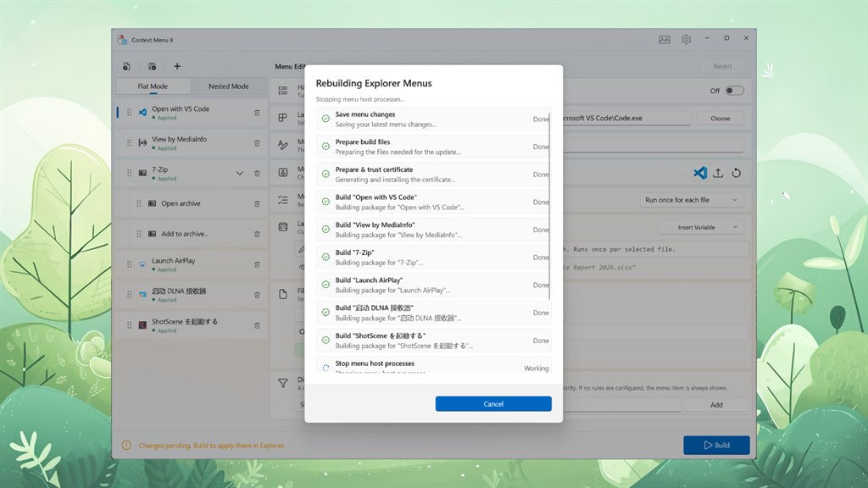Click executable path field ending Code.exe
868x488 pixels.
click(x=626, y=118)
